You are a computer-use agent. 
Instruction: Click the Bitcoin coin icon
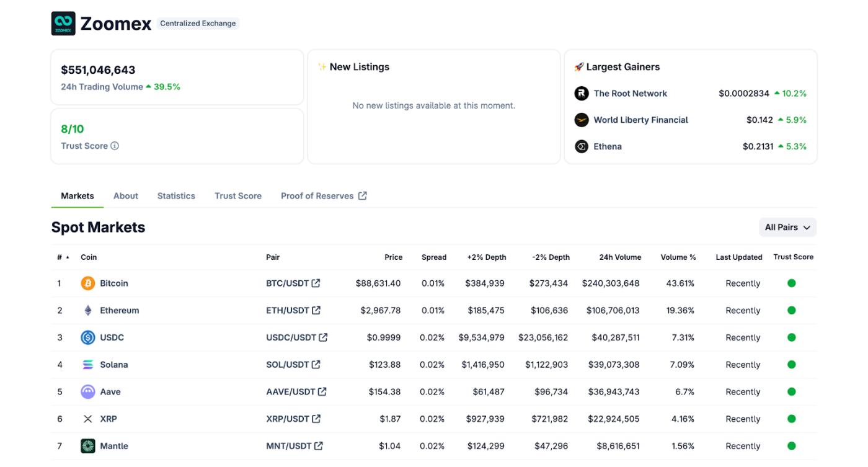tap(88, 283)
